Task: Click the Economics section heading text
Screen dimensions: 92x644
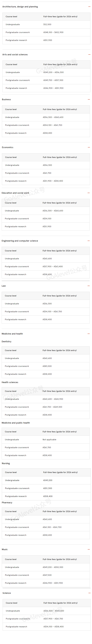Action: click(x=8, y=147)
